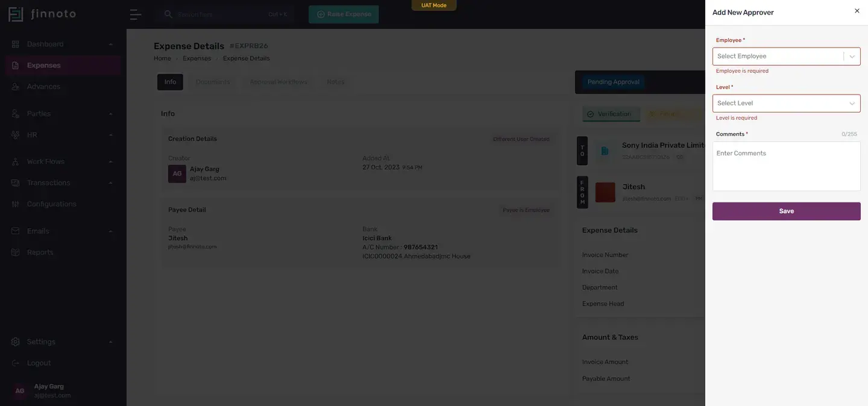
Task: Expand the Parties menu chevron
Action: click(x=111, y=114)
